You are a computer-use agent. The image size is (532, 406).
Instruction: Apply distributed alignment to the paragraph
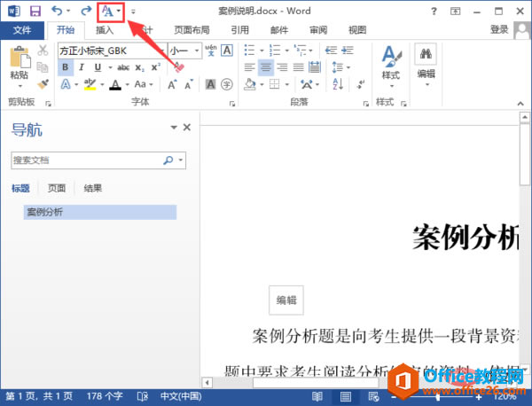click(315, 67)
